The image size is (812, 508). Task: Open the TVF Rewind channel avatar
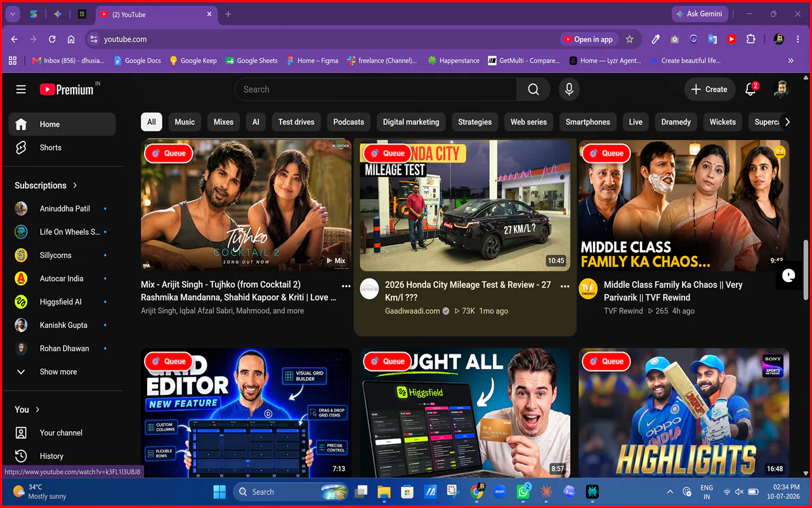click(x=588, y=288)
